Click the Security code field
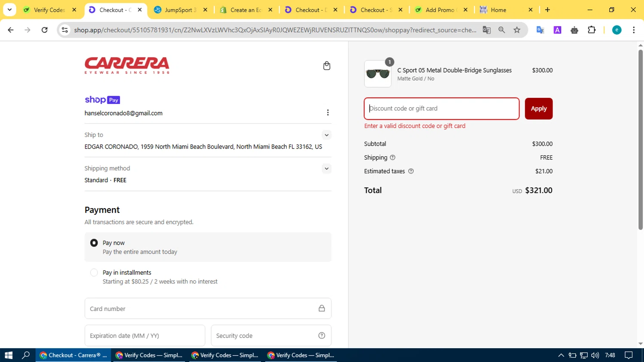Image resolution: width=644 pixels, height=362 pixels. pos(271,335)
